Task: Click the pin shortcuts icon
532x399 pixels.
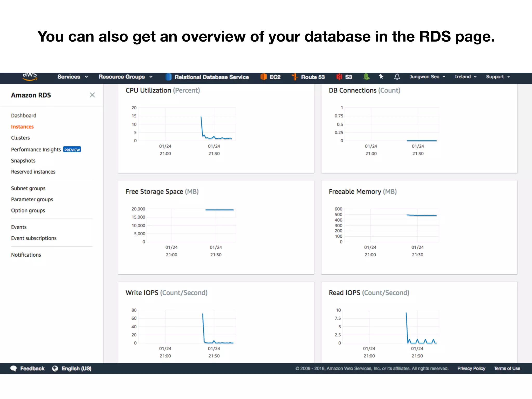Action: pos(381,76)
